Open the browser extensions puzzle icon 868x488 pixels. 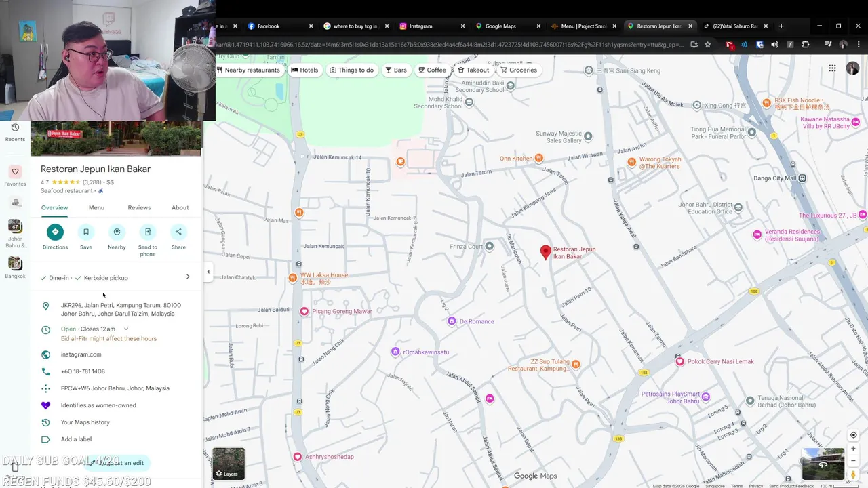(x=806, y=45)
